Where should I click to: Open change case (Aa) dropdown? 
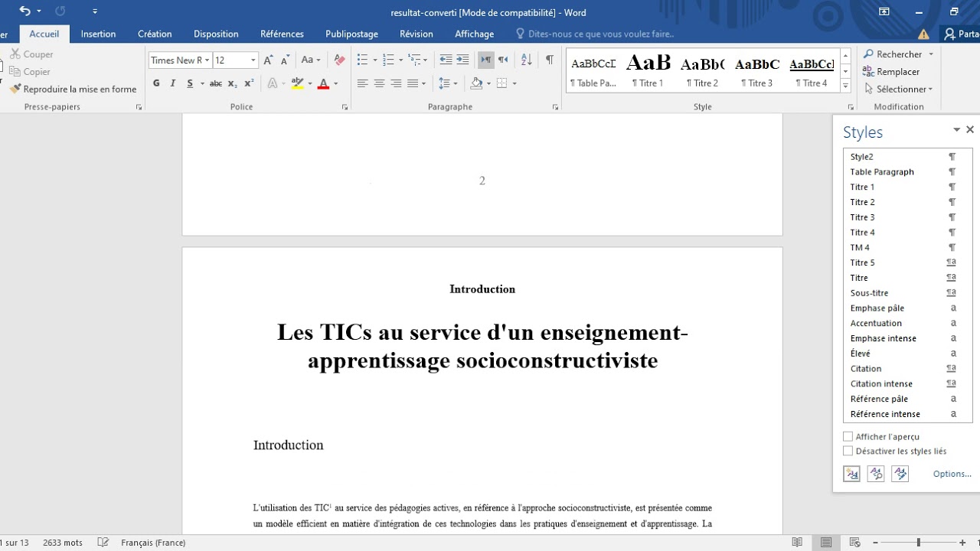point(311,60)
